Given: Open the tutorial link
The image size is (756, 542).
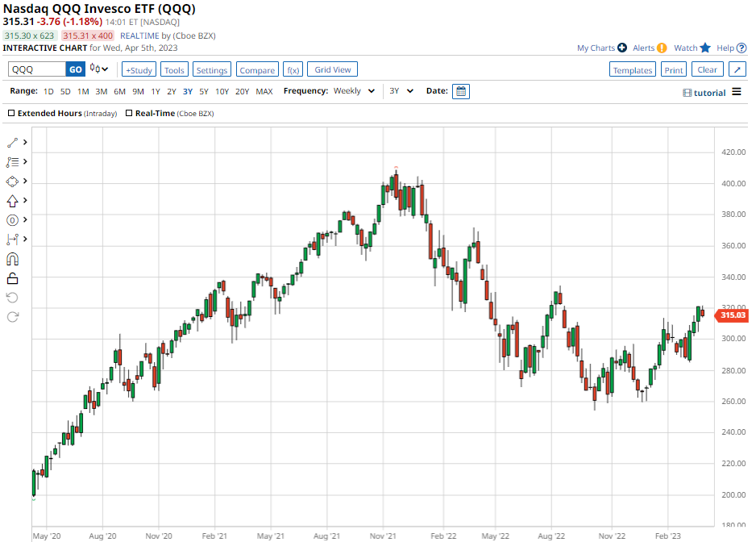Looking at the screenshot, I should [709, 93].
